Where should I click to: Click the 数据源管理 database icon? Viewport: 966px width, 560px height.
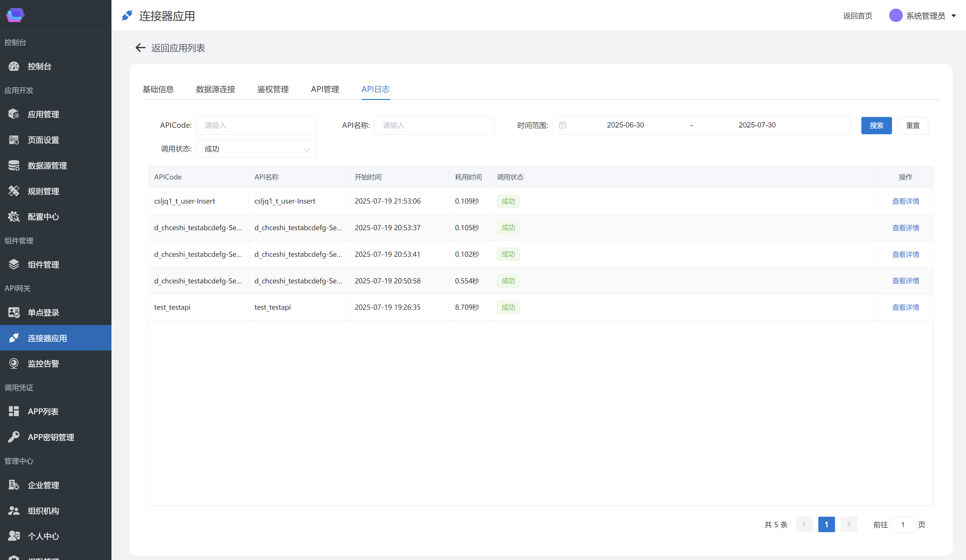(x=14, y=166)
